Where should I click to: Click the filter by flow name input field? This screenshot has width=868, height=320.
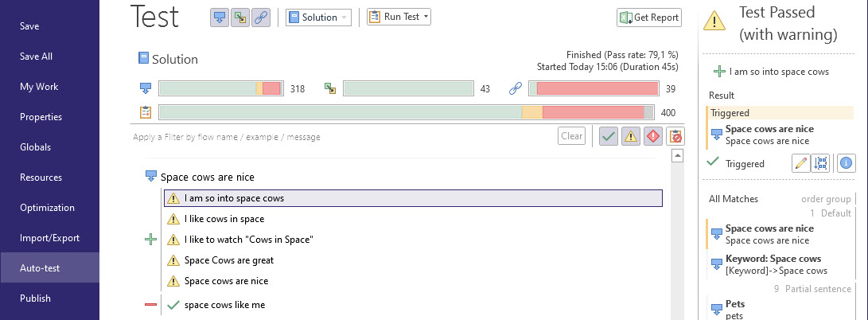342,137
